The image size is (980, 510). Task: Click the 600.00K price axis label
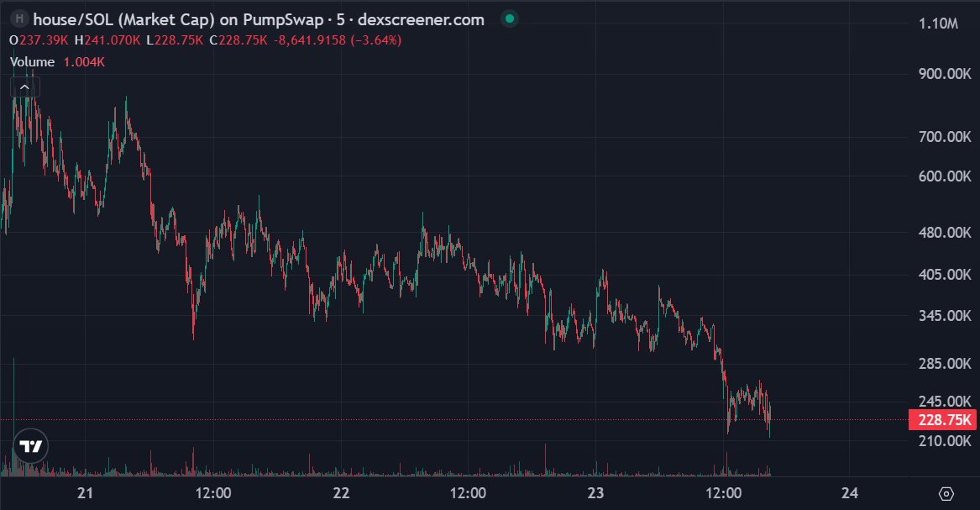pyautogui.click(x=945, y=176)
